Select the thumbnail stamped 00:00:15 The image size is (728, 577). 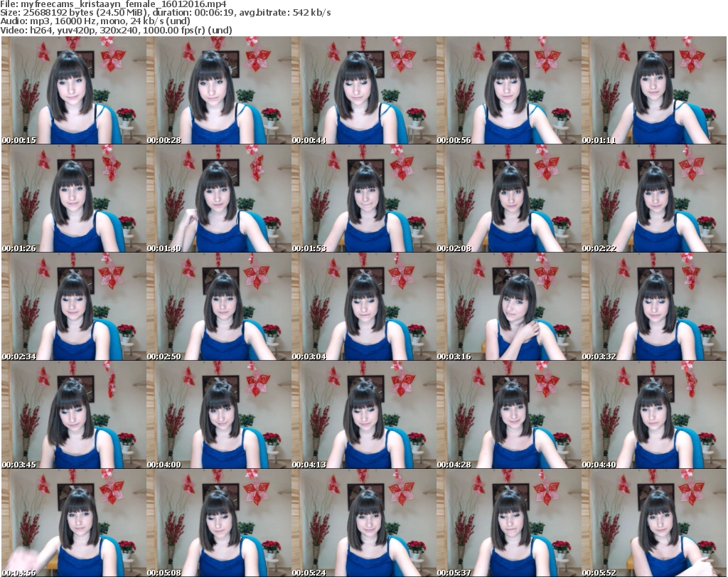point(73,90)
